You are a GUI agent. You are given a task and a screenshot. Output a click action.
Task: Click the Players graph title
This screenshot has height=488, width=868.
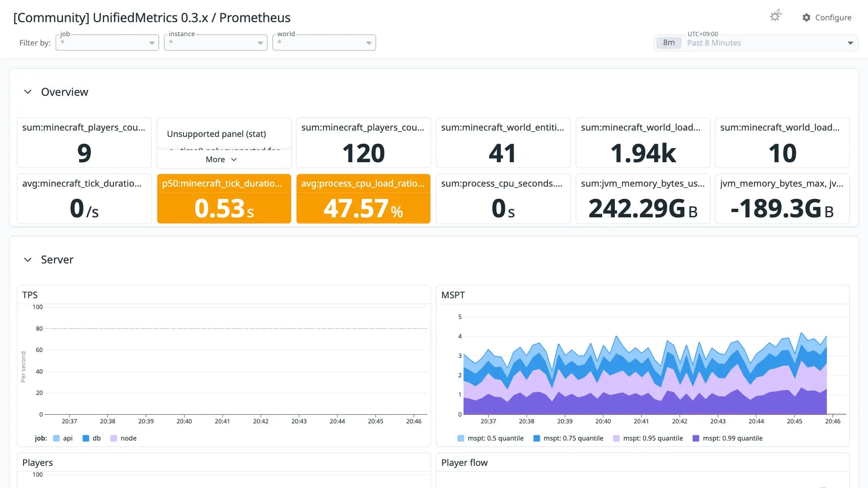[x=38, y=463]
